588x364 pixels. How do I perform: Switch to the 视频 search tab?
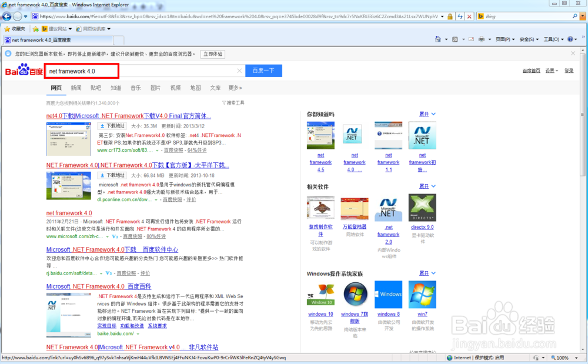[175, 88]
